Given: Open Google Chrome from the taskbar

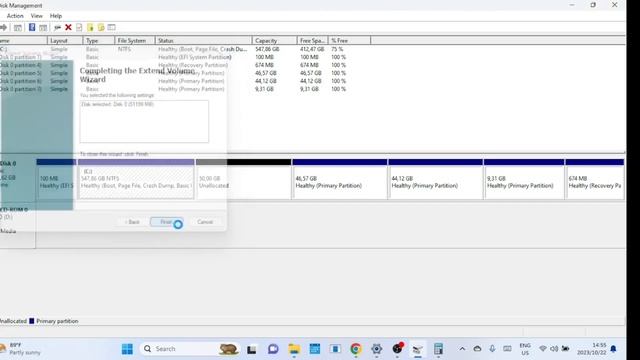Looking at the screenshot, I should [x=356, y=349].
